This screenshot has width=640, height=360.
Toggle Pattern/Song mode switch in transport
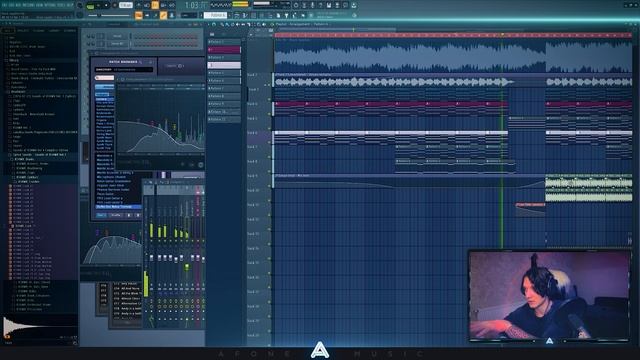91,6
